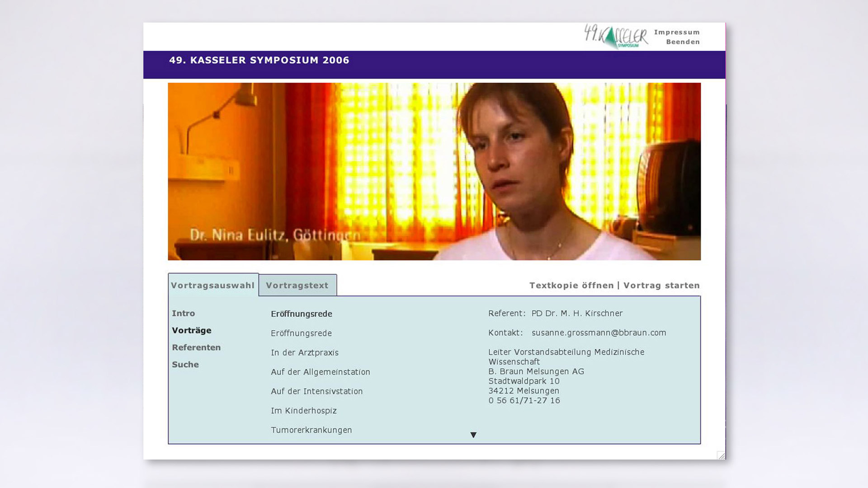This screenshot has width=868, height=488.
Task: Click Beenden to exit
Action: [683, 42]
